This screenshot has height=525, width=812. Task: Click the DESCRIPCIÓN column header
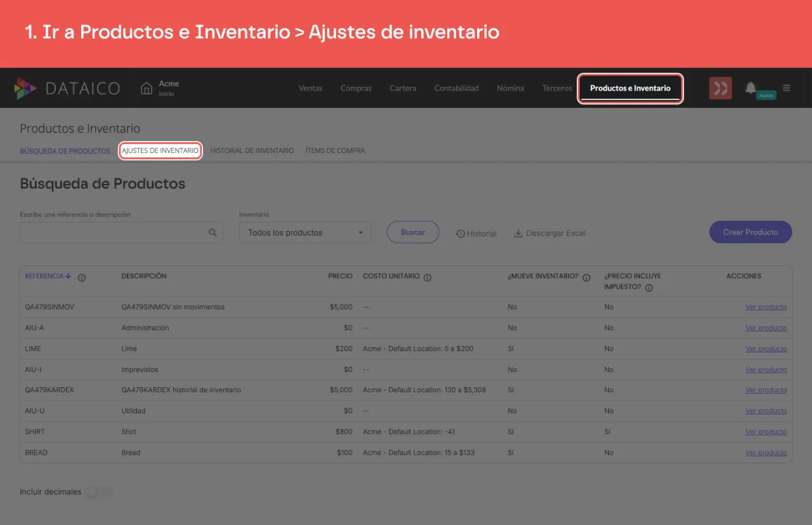[144, 276]
